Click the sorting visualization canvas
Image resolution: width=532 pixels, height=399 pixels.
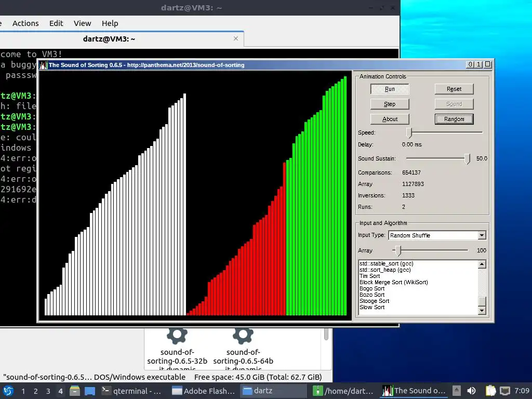coord(195,195)
